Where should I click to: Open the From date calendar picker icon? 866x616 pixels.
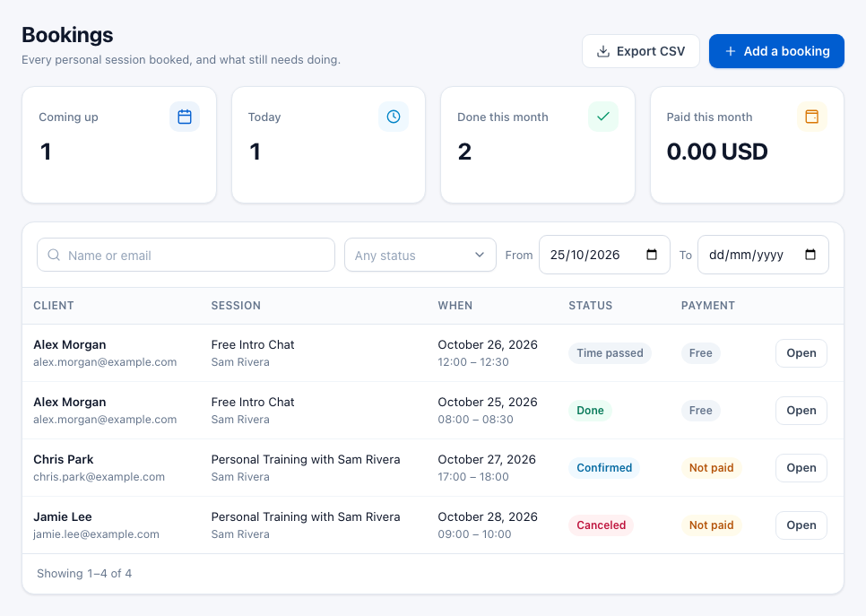(652, 255)
